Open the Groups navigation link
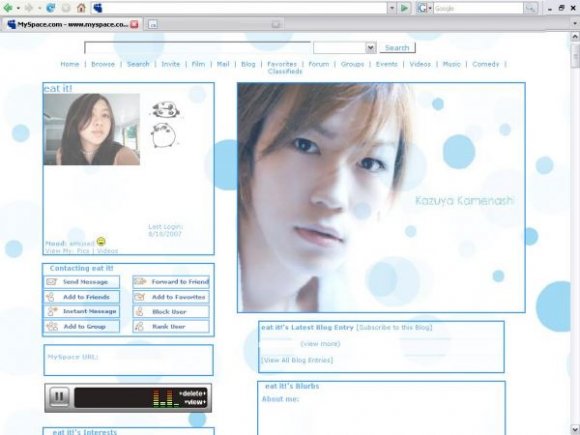 click(x=353, y=64)
